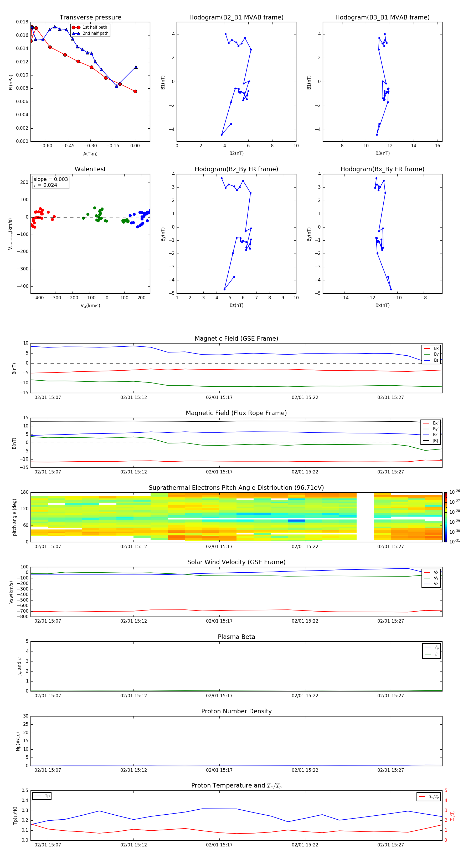Click the 'Pt(nPa)' y-axis label
This screenshot has width=473, height=868.
(11, 82)
